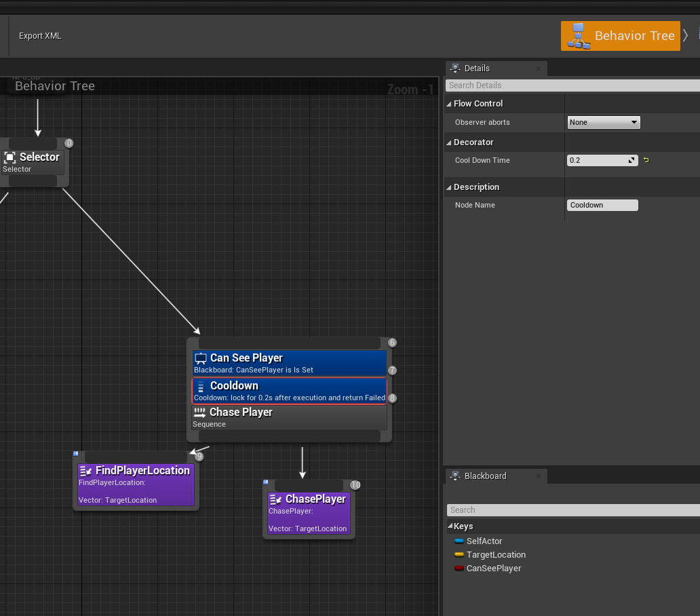Select the TargetLocation blackboard key
The height and width of the screenshot is (616, 700).
(x=496, y=555)
